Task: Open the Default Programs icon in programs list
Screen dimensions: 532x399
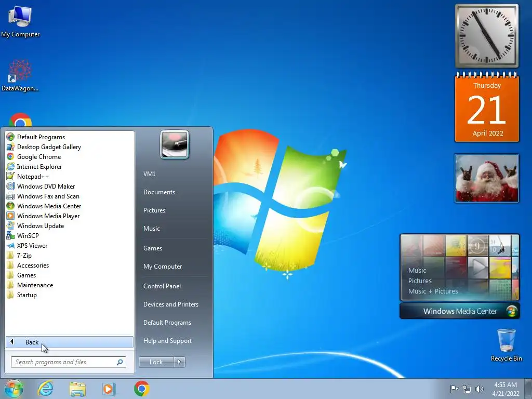Action: point(10,137)
